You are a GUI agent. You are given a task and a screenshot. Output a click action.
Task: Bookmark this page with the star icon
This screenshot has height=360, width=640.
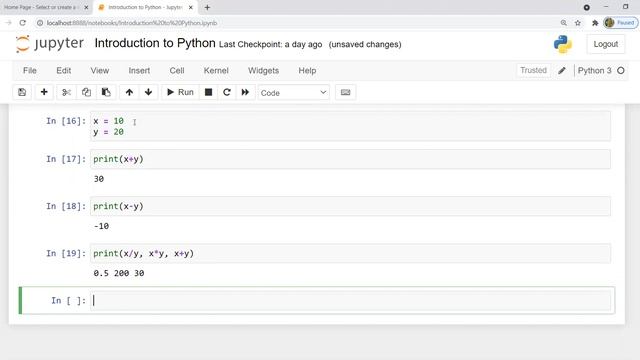[578, 23]
